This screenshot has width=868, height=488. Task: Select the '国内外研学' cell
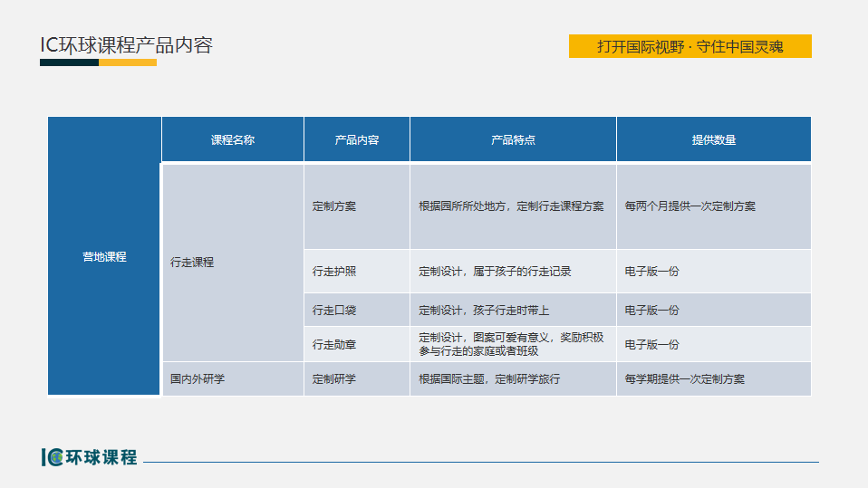pos(233,379)
